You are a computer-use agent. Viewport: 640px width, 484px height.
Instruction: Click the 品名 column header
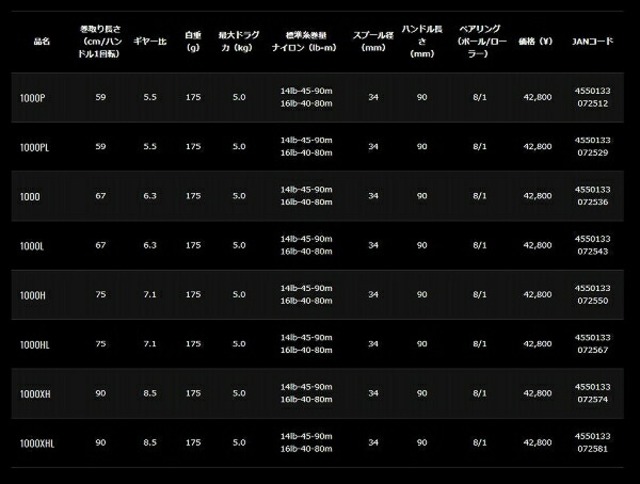(x=42, y=41)
